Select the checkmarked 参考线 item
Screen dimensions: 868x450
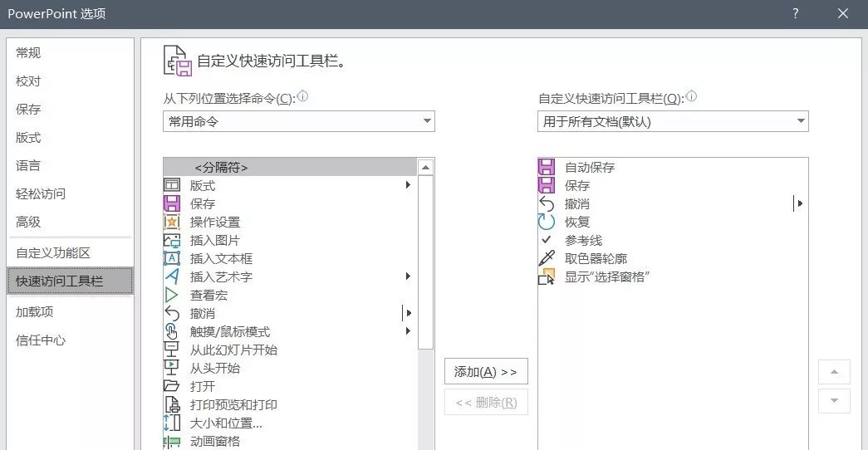pos(673,240)
